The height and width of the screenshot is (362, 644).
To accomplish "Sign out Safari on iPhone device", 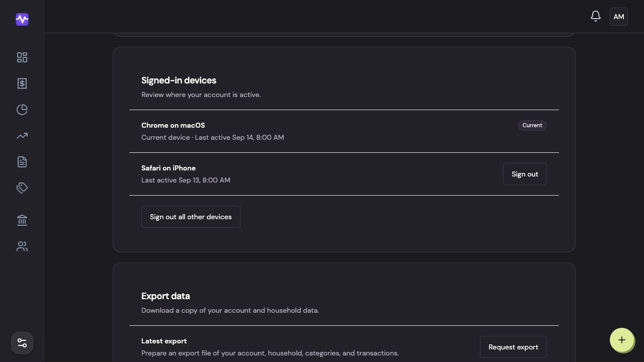I will coord(525,174).
